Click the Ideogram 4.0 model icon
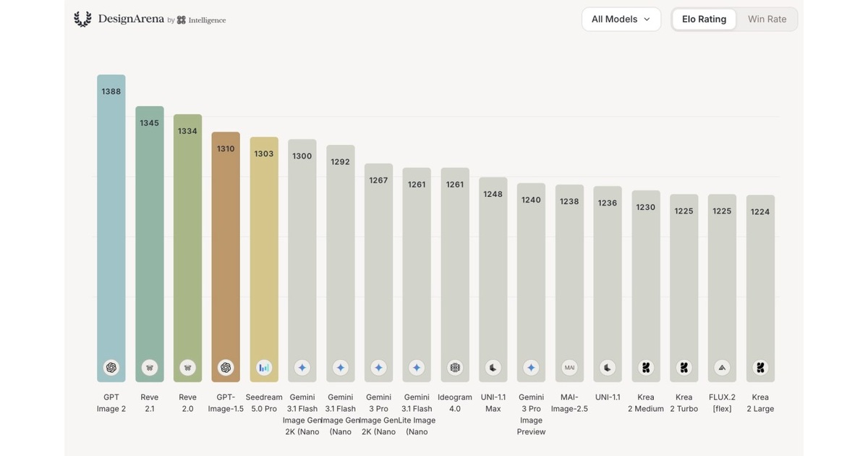868x456 pixels. click(x=455, y=368)
